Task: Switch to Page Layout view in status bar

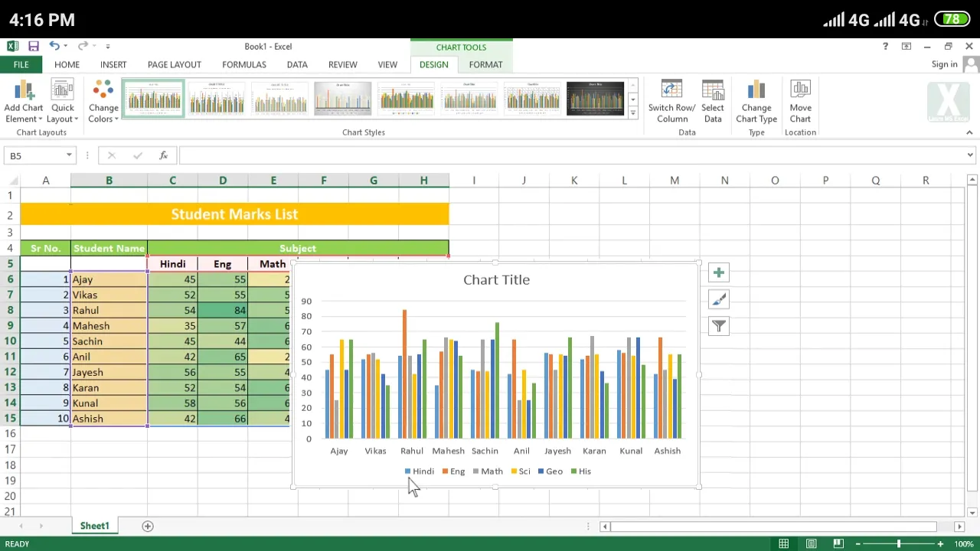Action: 811,544
